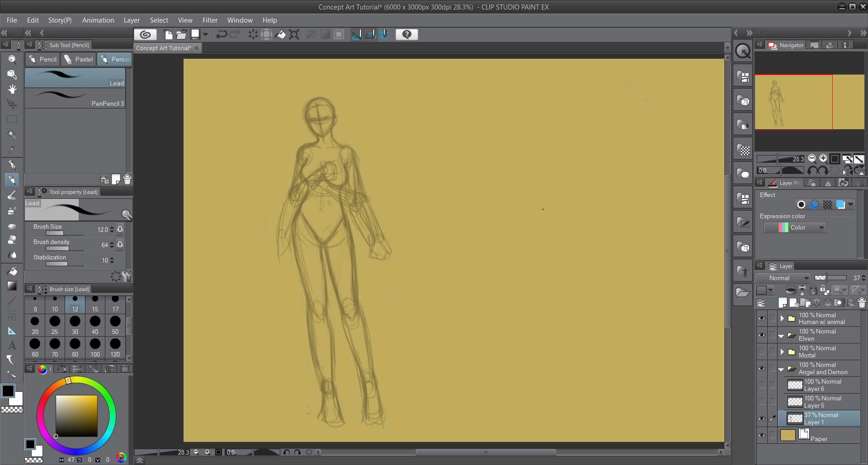Select the Gradient tool
This screenshot has width=868, height=465.
(12, 286)
